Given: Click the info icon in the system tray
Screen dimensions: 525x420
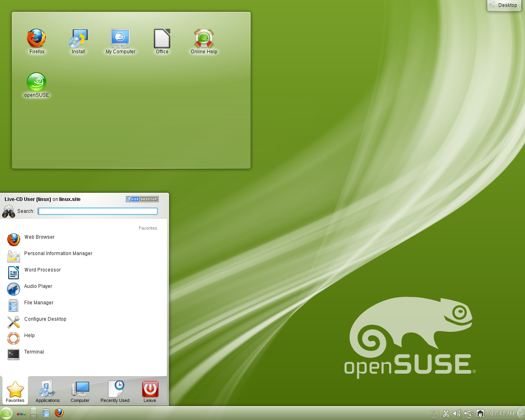Looking at the screenshot, I should click(x=434, y=413).
